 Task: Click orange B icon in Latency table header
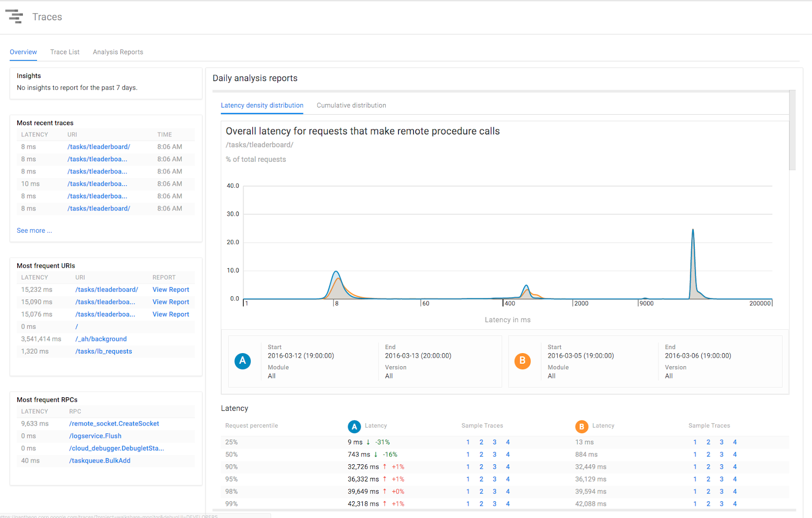pos(582,426)
